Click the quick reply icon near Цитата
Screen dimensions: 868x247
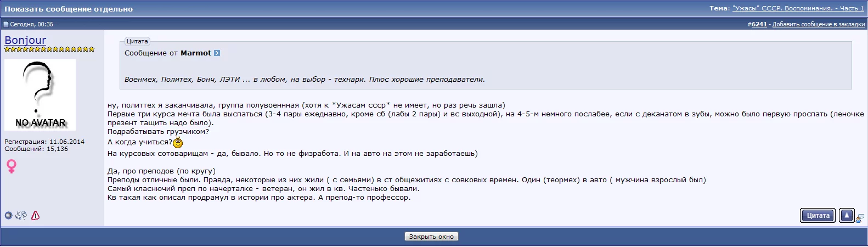860,218
